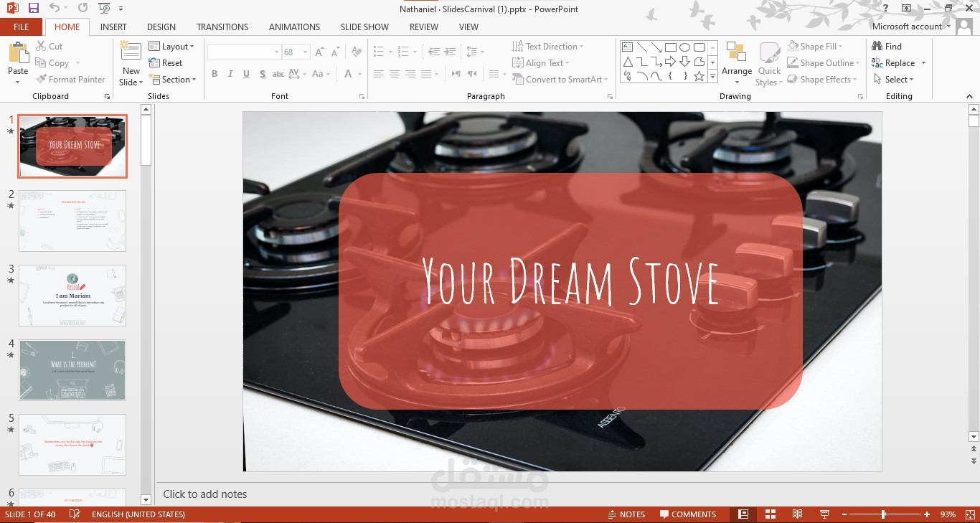Switch to the INSERT tab
Viewport: 980px width, 523px height.
tap(113, 27)
